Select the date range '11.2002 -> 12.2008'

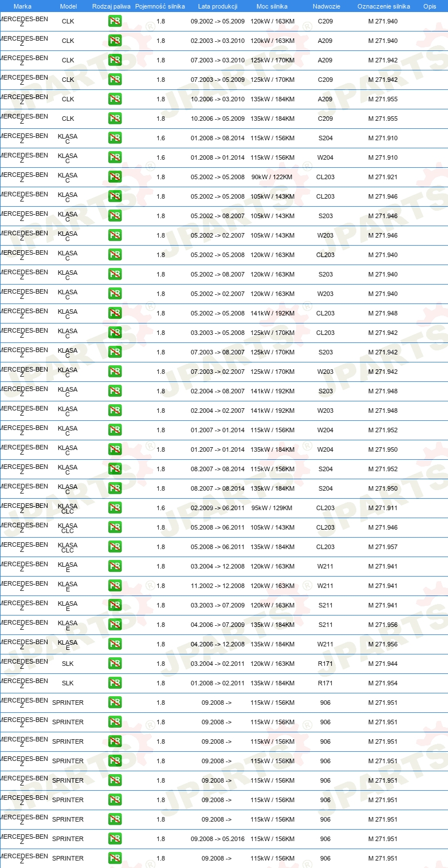(x=218, y=586)
